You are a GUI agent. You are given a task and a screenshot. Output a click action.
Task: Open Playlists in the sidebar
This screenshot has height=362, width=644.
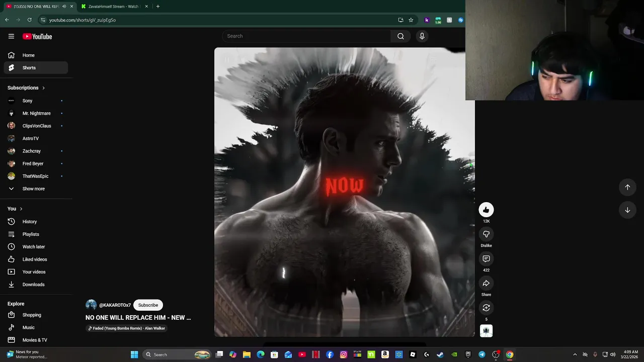(36, 234)
